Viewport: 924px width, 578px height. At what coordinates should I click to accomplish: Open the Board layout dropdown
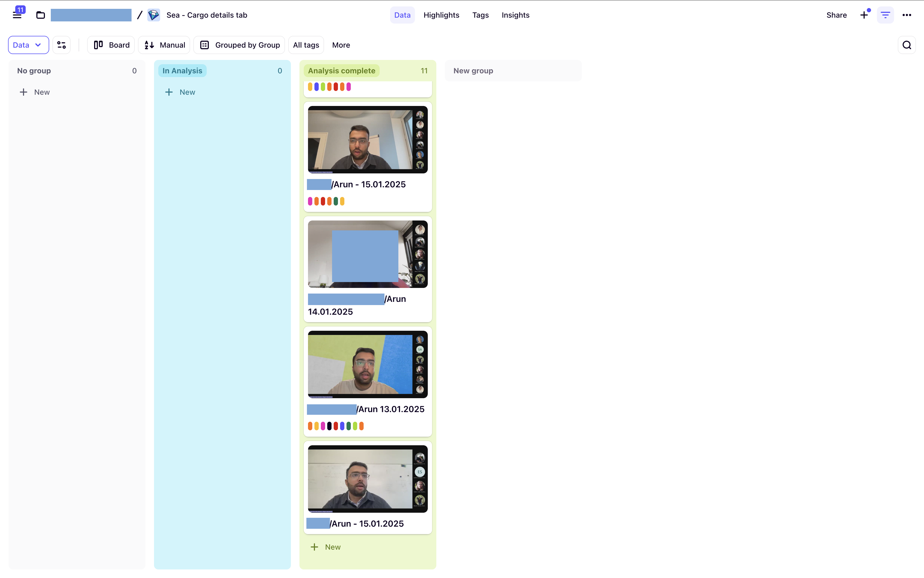click(111, 45)
